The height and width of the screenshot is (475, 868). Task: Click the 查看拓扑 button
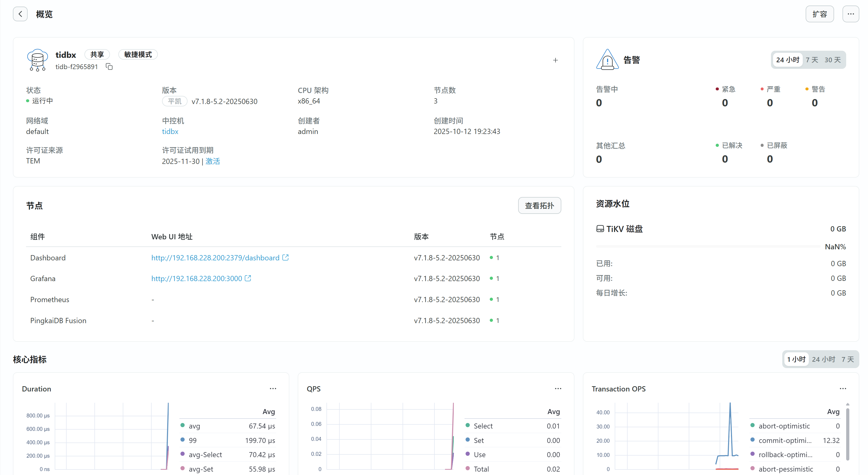(539, 206)
